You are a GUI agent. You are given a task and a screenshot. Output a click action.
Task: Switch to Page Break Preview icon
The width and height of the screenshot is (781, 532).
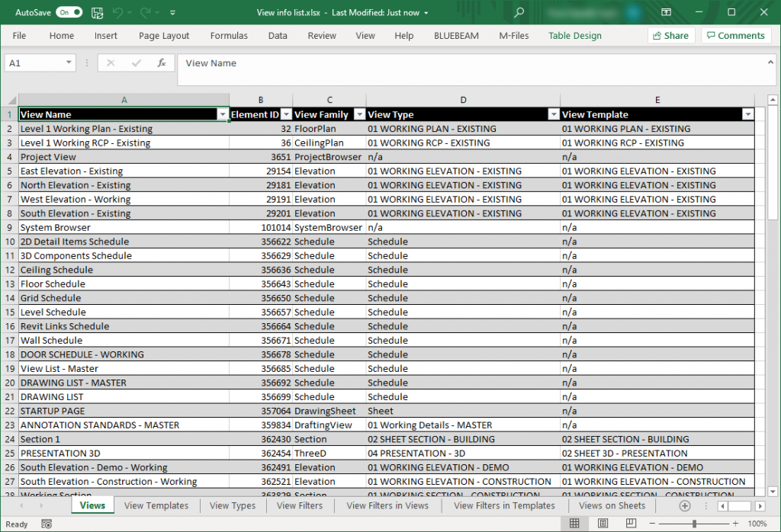click(631, 524)
